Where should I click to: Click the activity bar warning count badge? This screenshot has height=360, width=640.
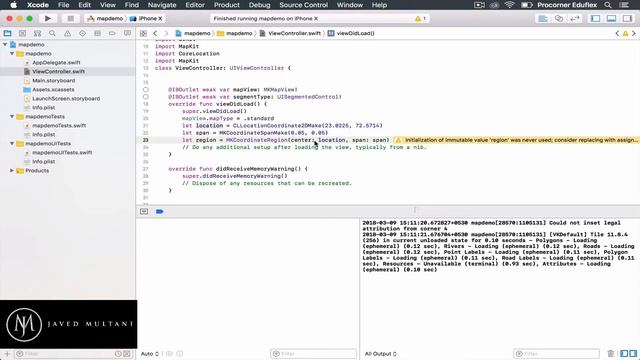(x=420, y=18)
